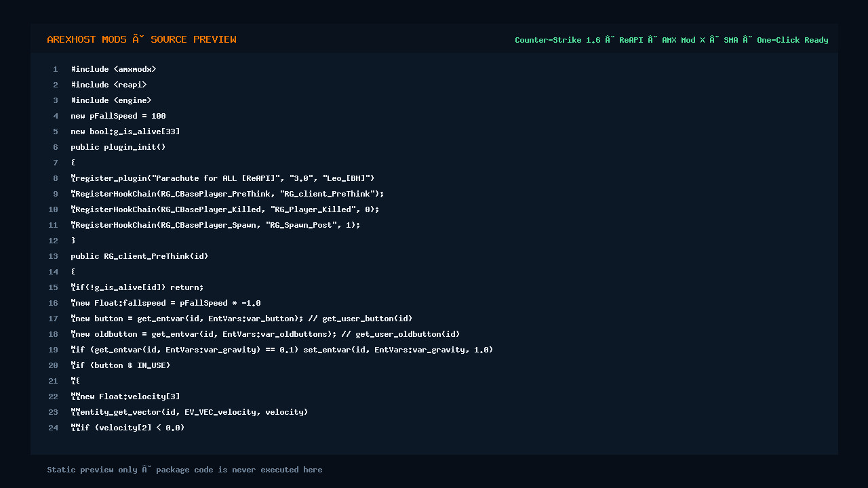Click 'new bool:g_is_alive[33]' line
Screen dimensions: 868x488
[x=125, y=131]
